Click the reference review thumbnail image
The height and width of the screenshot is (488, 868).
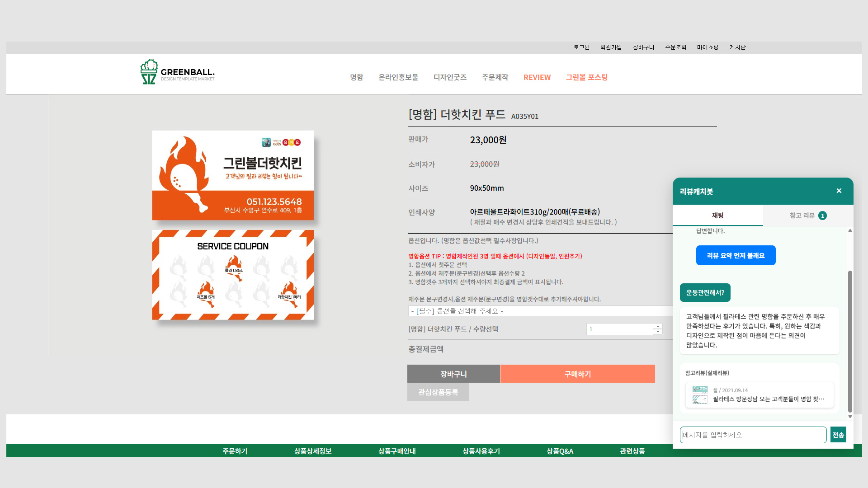(x=700, y=395)
